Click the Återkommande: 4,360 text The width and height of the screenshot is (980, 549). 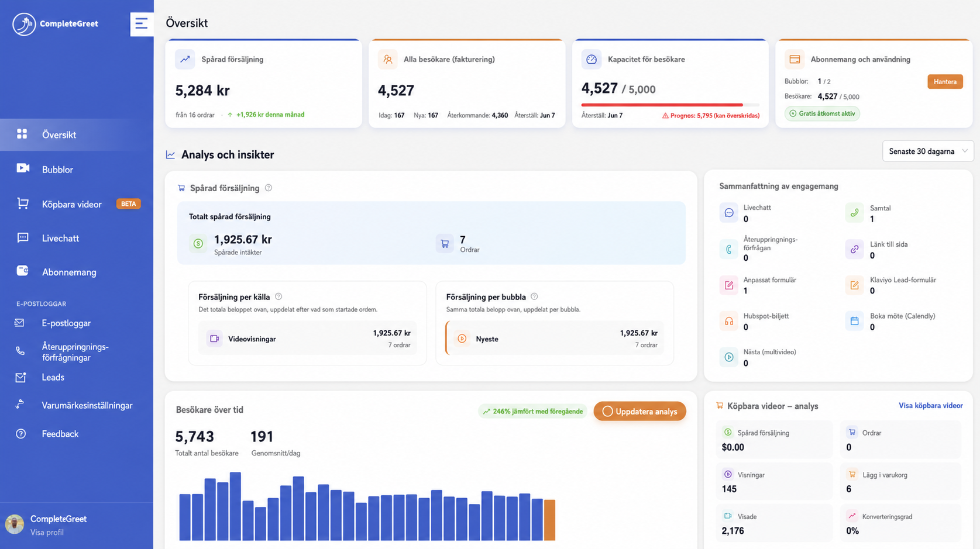coord(477,115)
